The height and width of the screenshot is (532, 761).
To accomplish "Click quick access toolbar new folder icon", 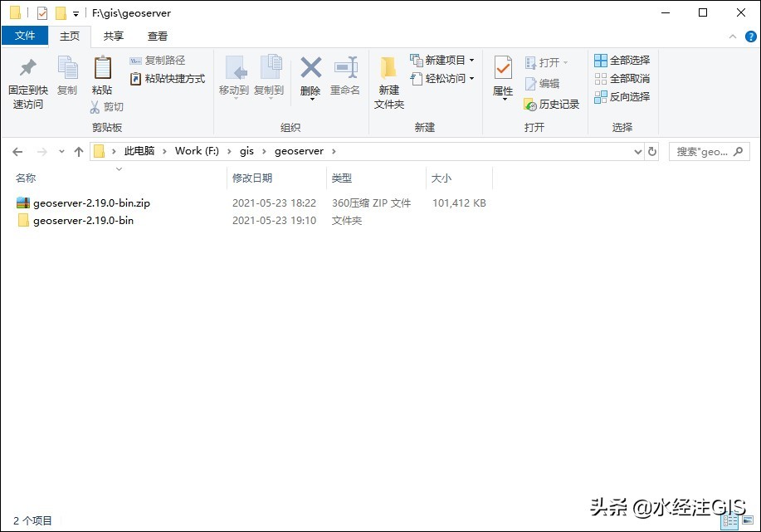I will 61,13.
